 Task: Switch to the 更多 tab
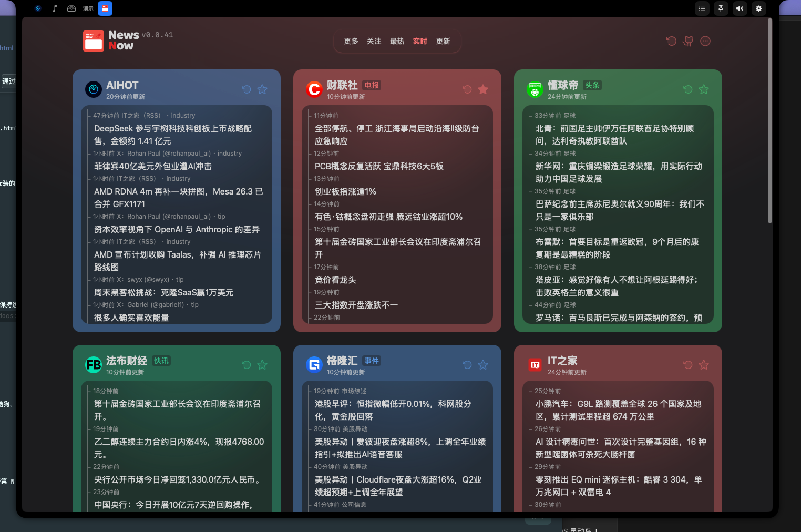coord(351,41)
